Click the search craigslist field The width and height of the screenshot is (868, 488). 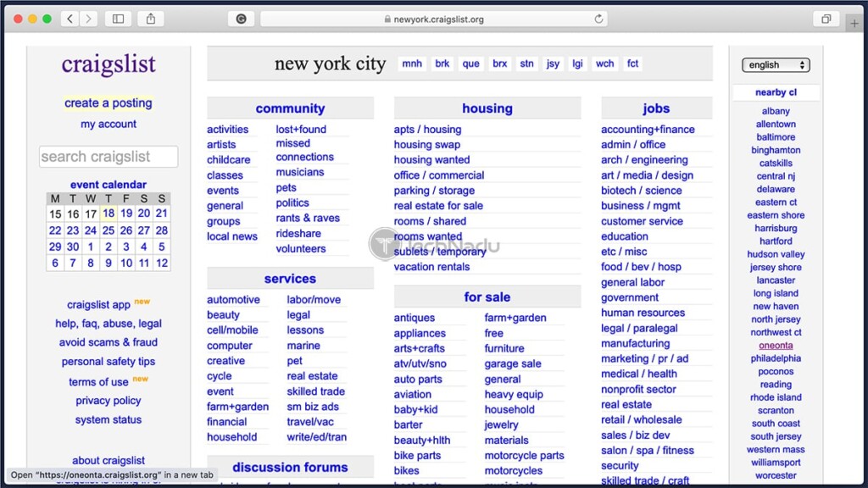[108, 157]
